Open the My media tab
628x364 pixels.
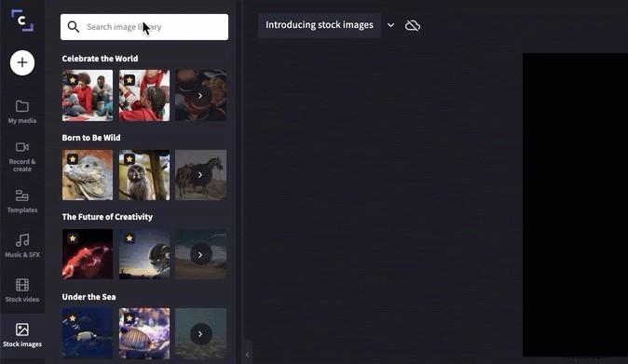coord(22,112)
